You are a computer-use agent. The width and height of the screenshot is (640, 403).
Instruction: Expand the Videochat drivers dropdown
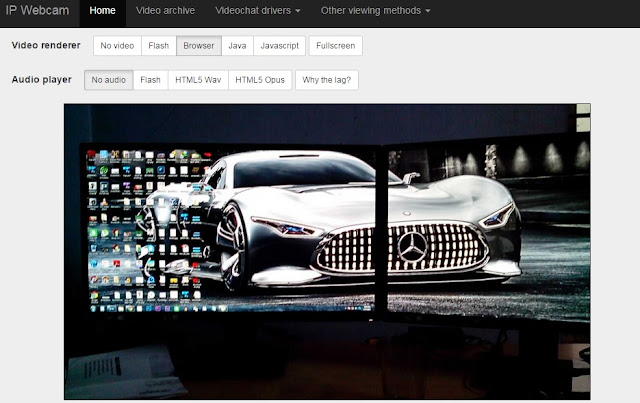(258, 11)
